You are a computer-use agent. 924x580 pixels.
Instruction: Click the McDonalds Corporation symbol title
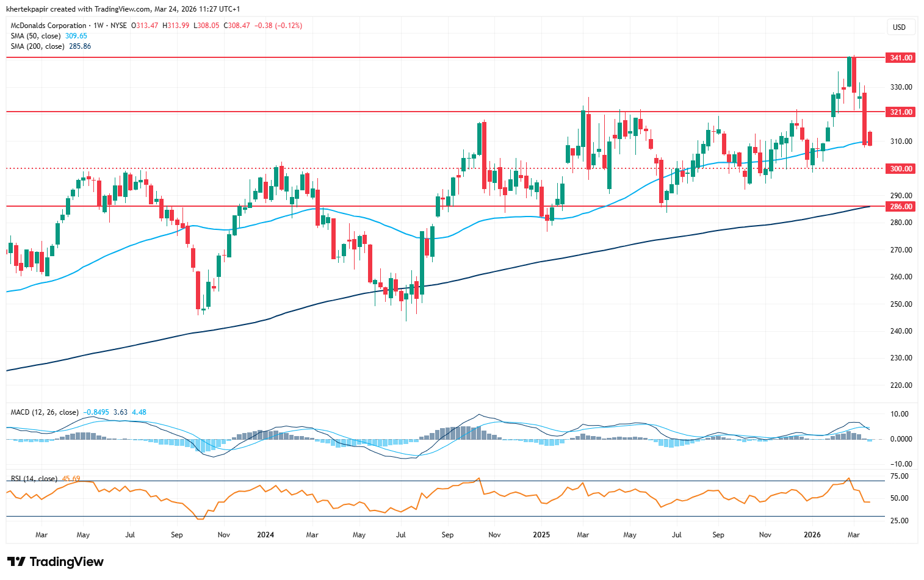point(48,26)
